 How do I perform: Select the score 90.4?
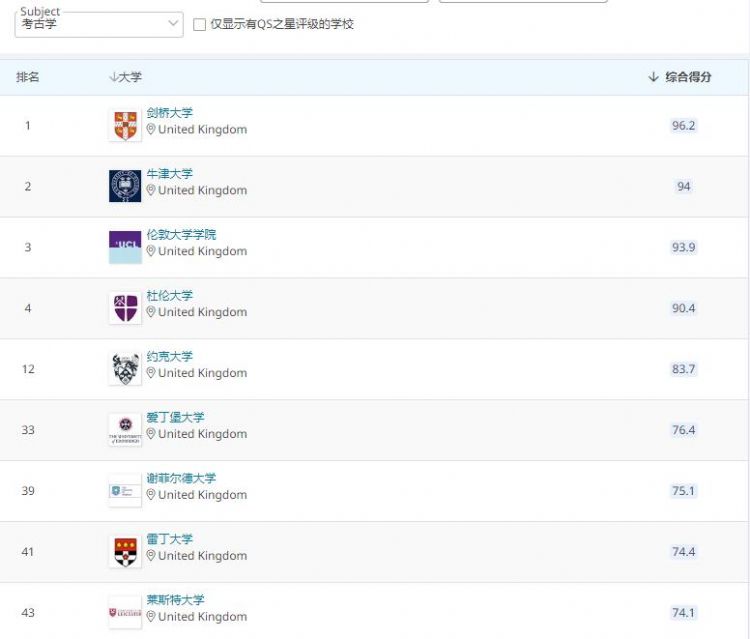click(684, 308)
